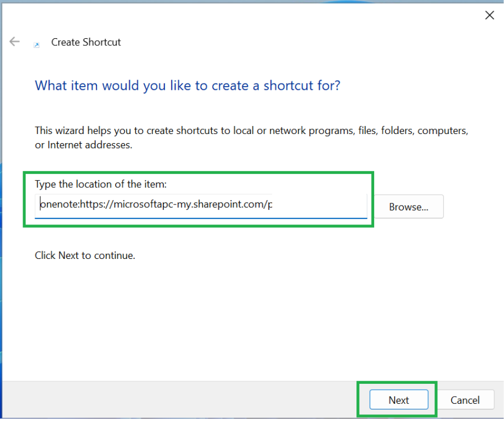Image resolution: width=504 pixels, height=422 pixels.
Task: Click the 'Type the location of the item:' label
Action: (x=101, y=184)
